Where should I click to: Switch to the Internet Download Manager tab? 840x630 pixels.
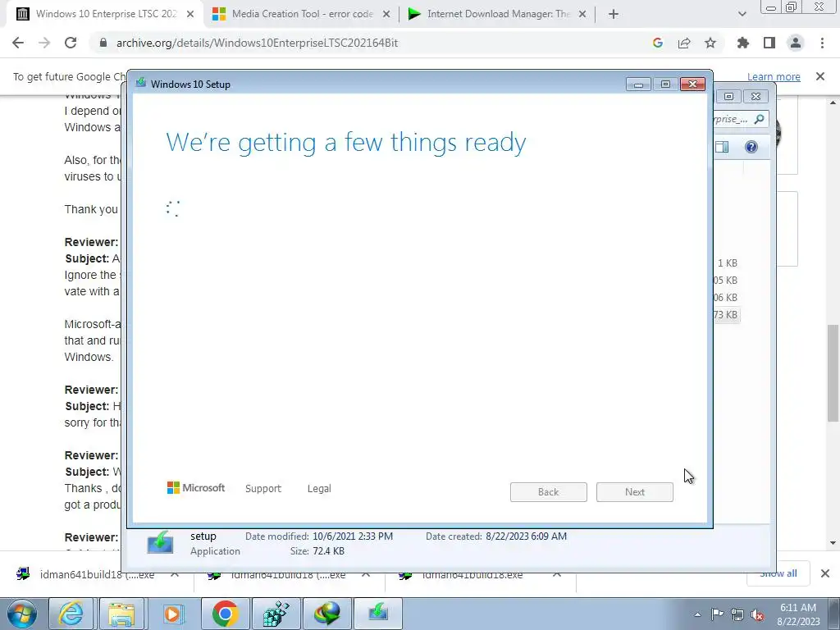tap(498, 15)
